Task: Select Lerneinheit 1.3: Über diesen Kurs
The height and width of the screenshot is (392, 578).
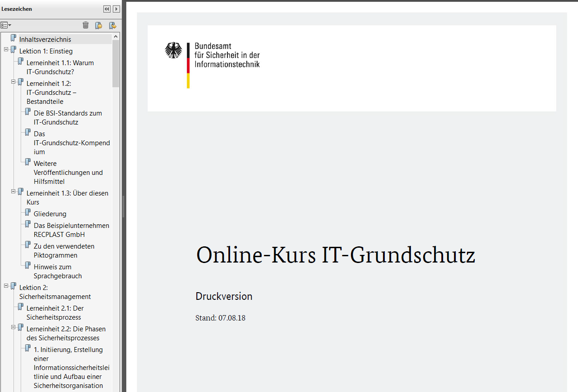Action: click(67, 198)
